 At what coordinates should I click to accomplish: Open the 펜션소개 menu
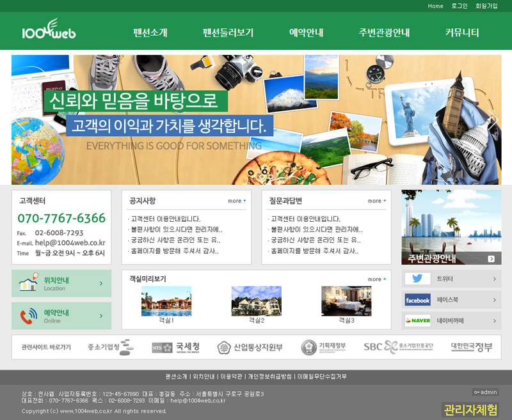(150, 33)
